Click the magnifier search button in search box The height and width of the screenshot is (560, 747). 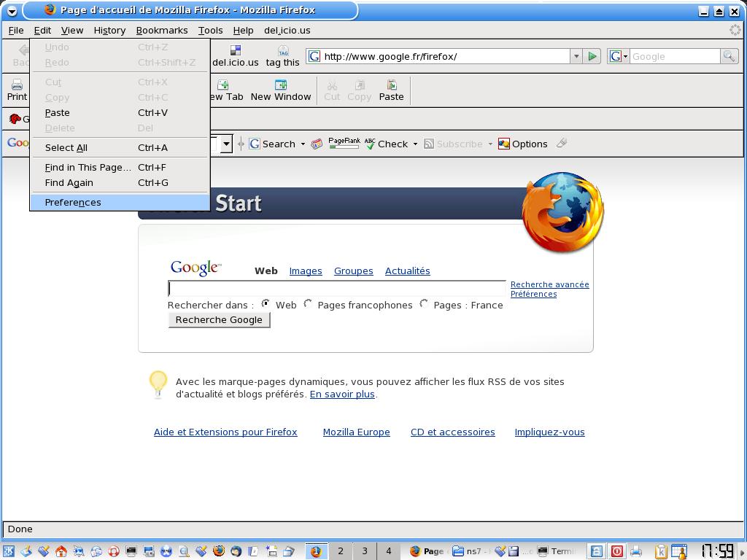point(729,56)
